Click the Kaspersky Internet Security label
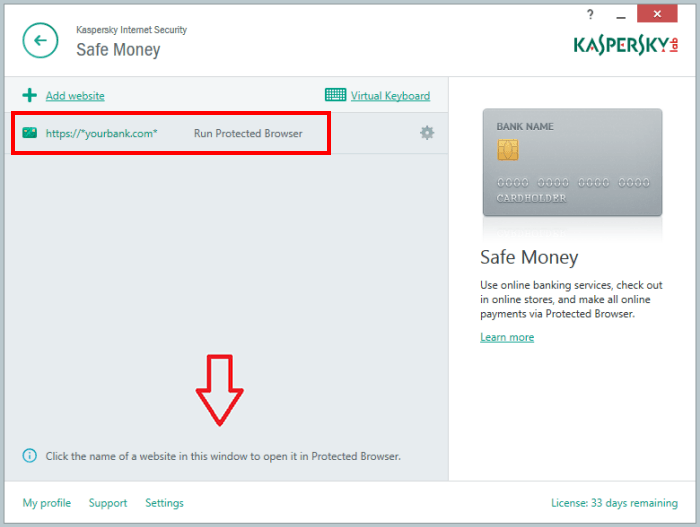This screenshot has height=527, width=700. coord(131,30)
